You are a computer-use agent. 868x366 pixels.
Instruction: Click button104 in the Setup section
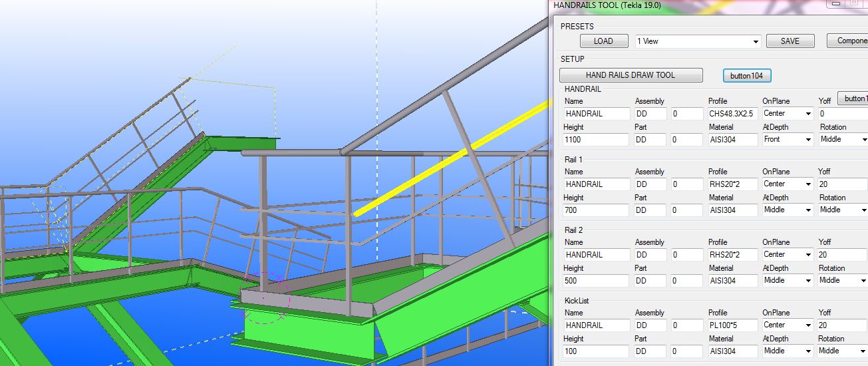coord(747,76)
